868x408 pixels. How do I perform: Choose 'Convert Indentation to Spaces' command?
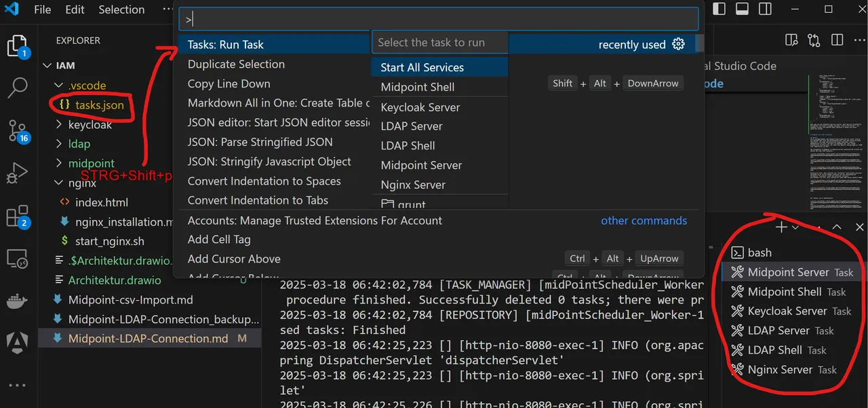264,181
